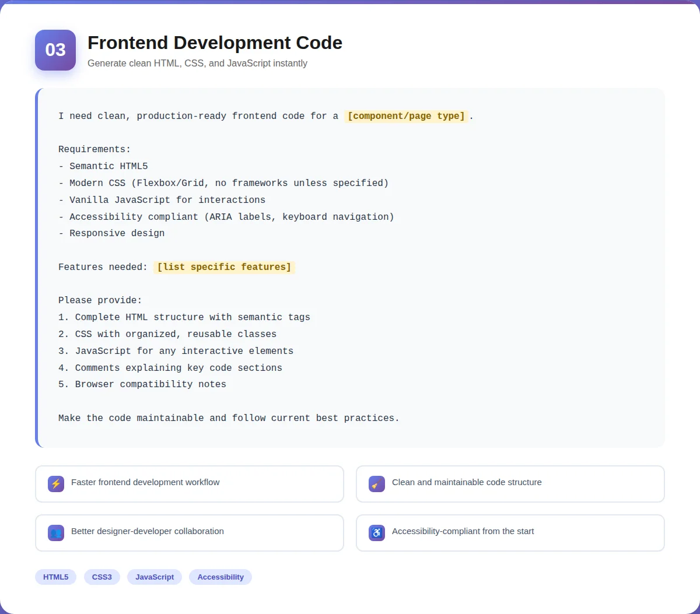Click the purple 03 step number badge

[x=55, y=50]
